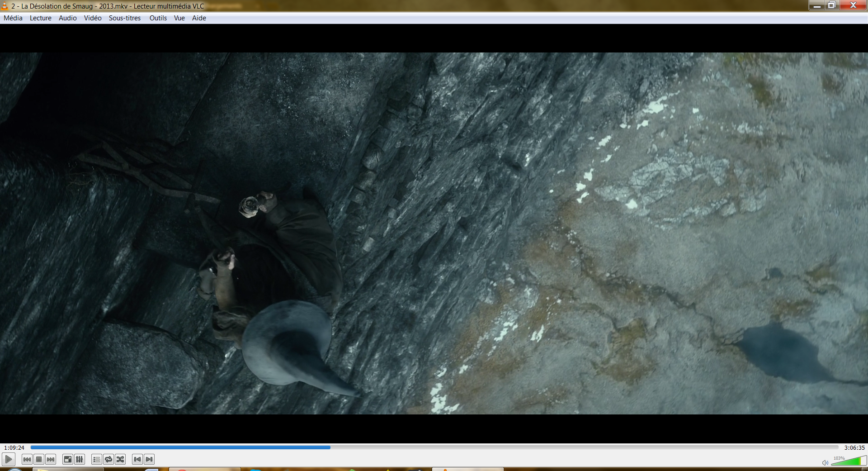Go to previous chapter icon
This screenshot has width=868, height=471.
pyautogui.click(x=137, y=459)
